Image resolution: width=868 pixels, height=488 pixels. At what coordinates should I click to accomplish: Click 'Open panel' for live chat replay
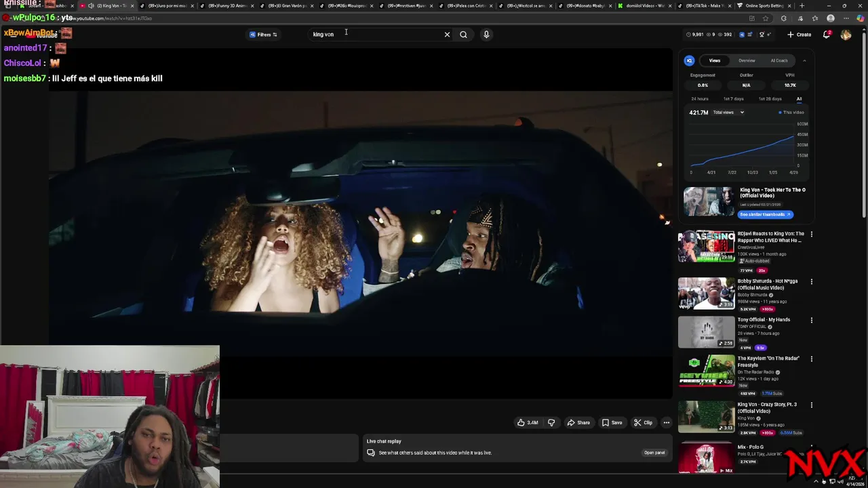654,453
